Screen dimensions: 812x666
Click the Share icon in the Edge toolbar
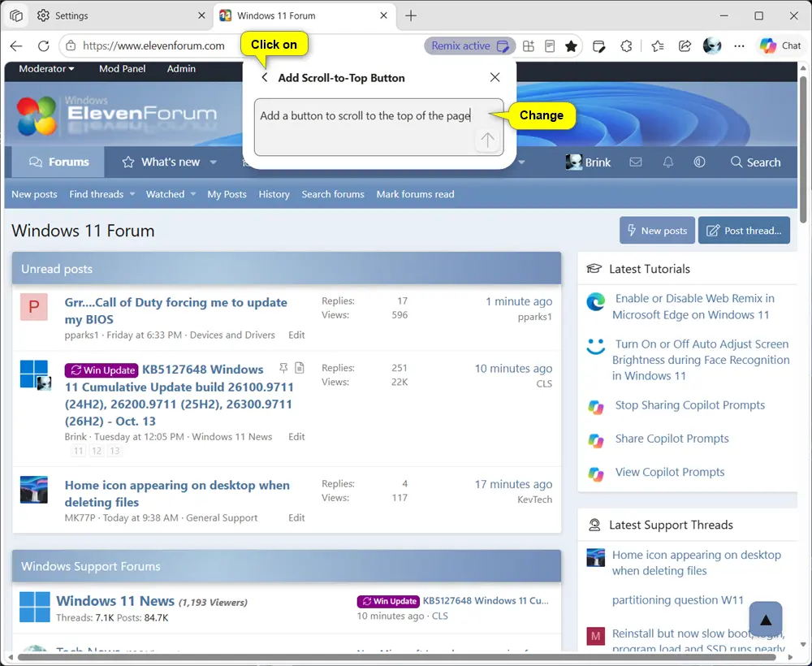pos(685,46)
